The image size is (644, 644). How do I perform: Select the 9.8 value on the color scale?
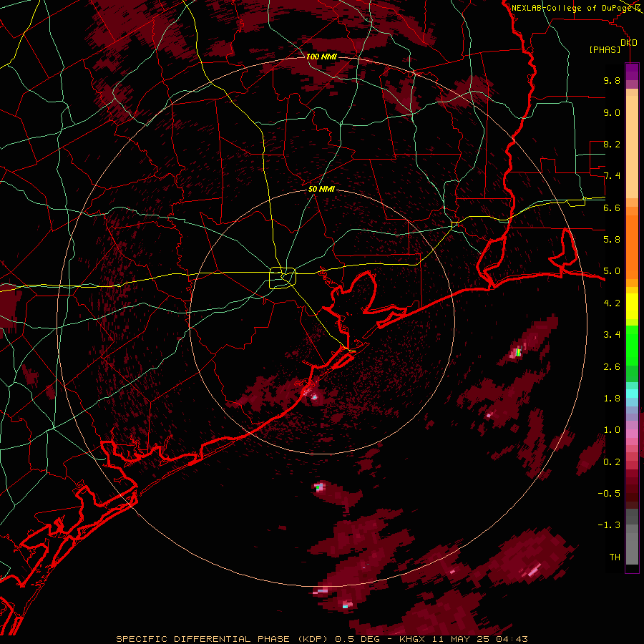tap(612, 80)
